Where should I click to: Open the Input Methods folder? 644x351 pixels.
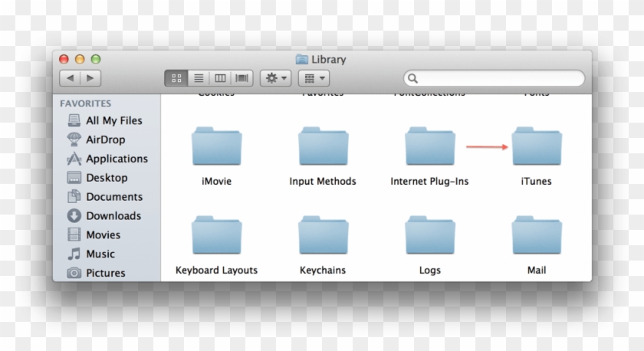[x=324, y=146]
